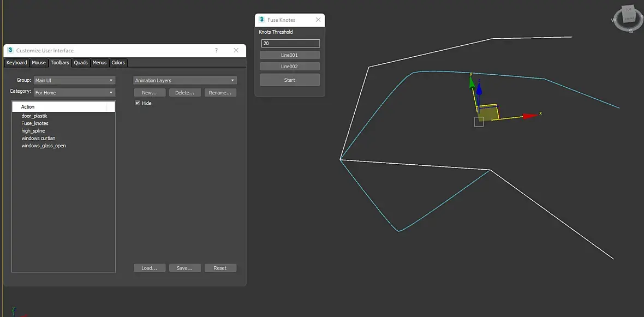Open the Category dropdown showing For Home
Screen dimensions: 644x317
point(74,92)
